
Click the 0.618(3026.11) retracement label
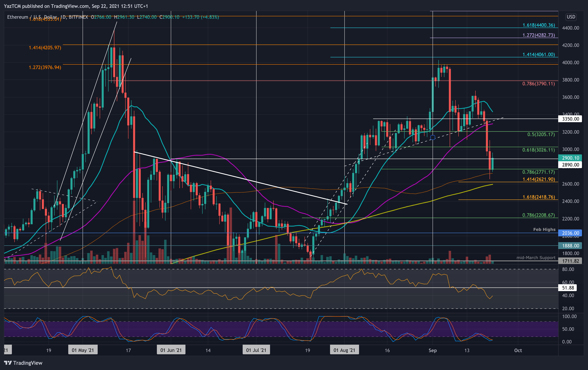[538, 150]
